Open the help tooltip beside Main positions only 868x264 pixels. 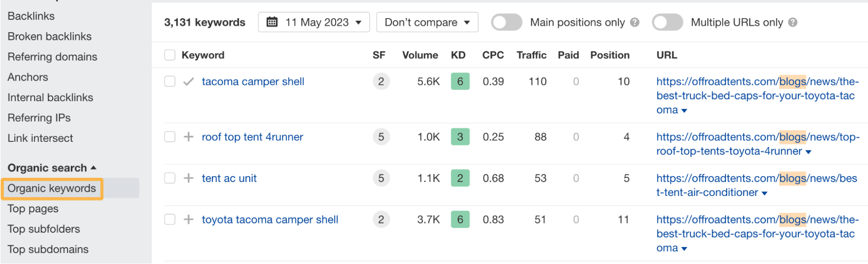(636, 22)
